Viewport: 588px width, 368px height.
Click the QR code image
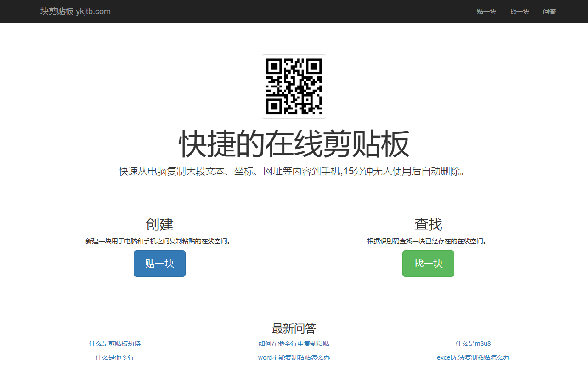click(294, 86)
